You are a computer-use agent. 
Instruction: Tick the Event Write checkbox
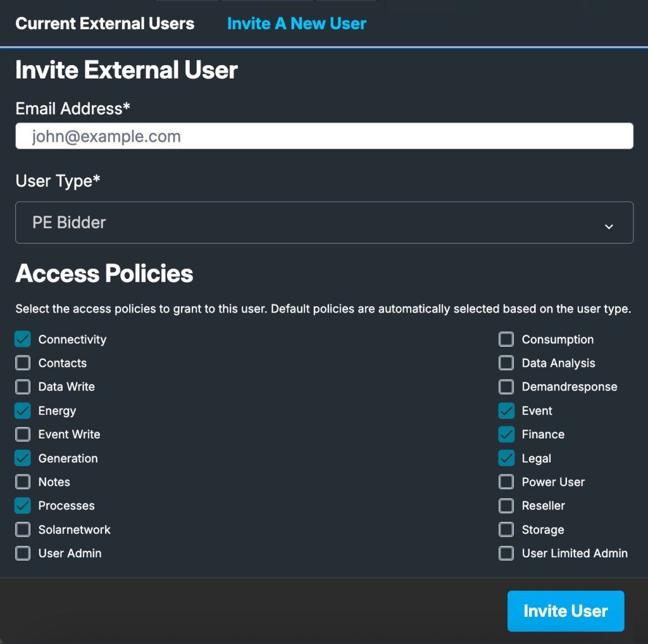click(23, 435)
